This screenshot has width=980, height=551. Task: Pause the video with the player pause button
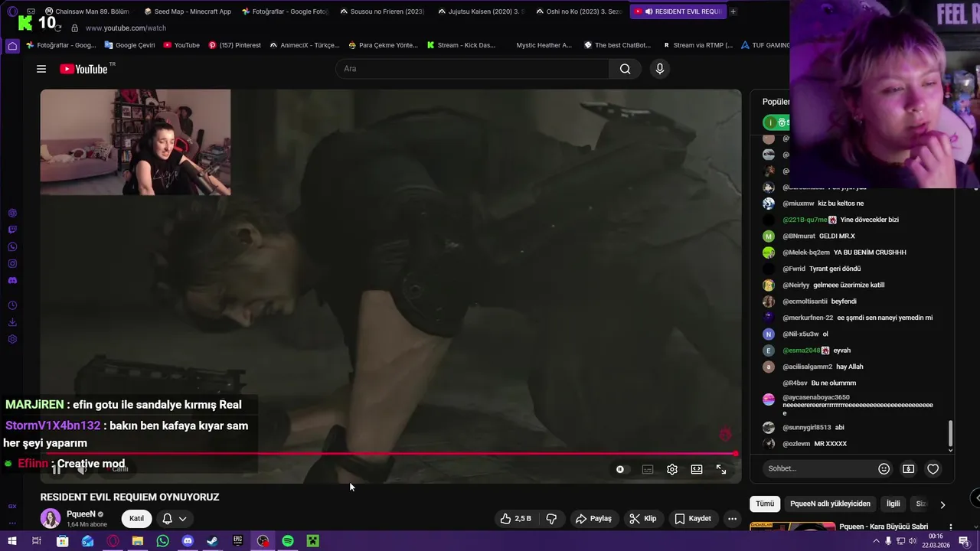56,469
